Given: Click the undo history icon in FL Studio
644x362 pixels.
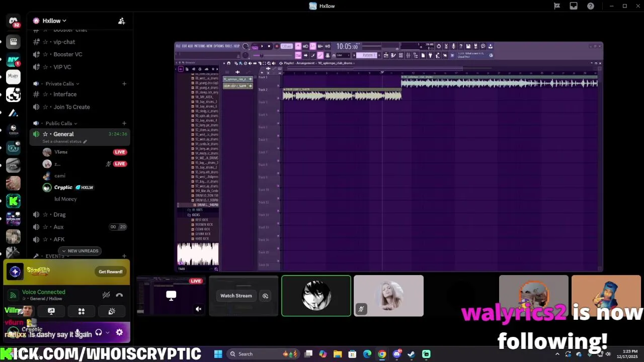Looking at the screenshot, I should click(439, 46).
